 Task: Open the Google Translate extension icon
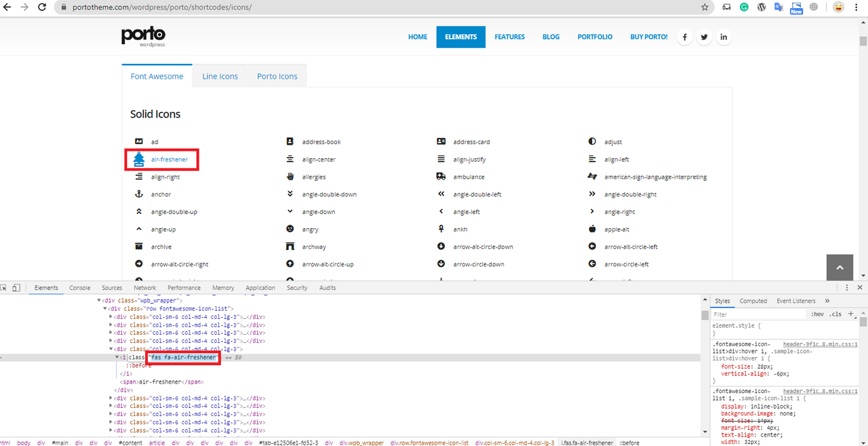pyautogui.click(x=778, y=7)
